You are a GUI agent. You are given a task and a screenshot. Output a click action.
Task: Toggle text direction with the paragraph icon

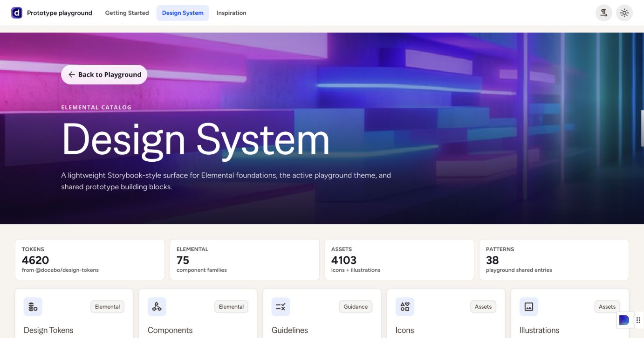click(604, 13)
